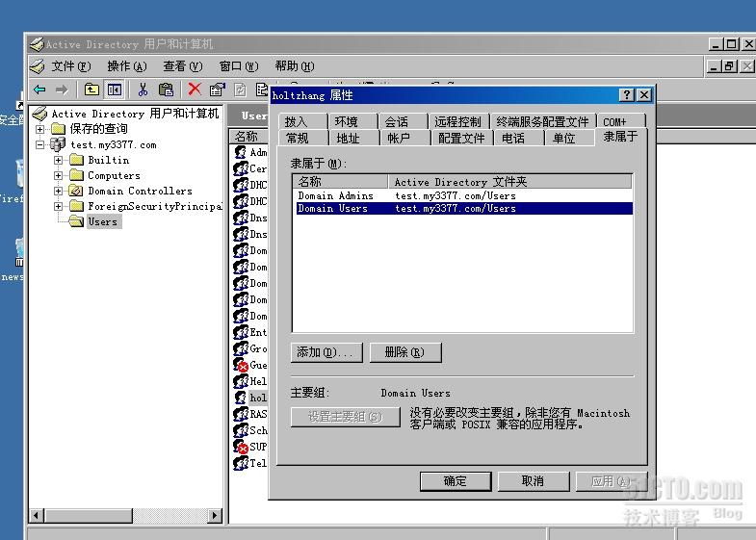The image size is (756, 540).
Task: Select the Domain Users group row
Action: pyautogui.click(x=463, y=208)
